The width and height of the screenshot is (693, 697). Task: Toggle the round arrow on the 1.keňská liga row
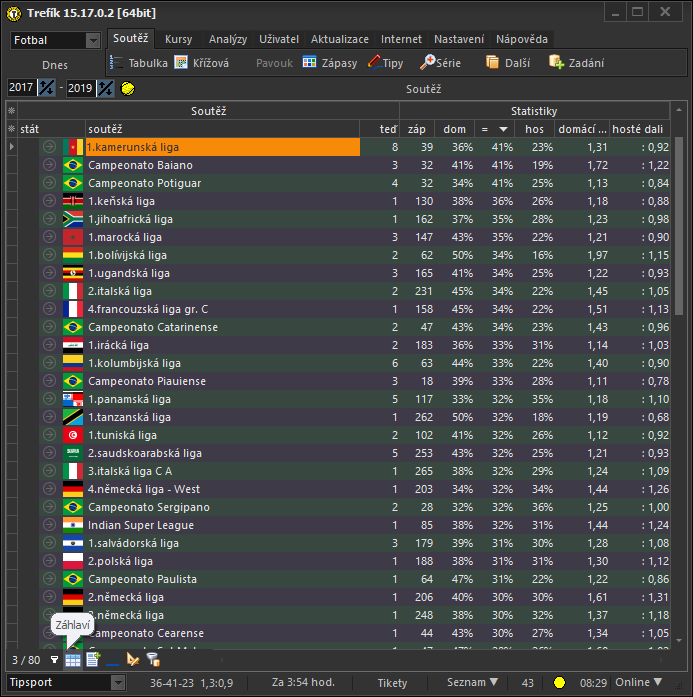coord(50,201)
